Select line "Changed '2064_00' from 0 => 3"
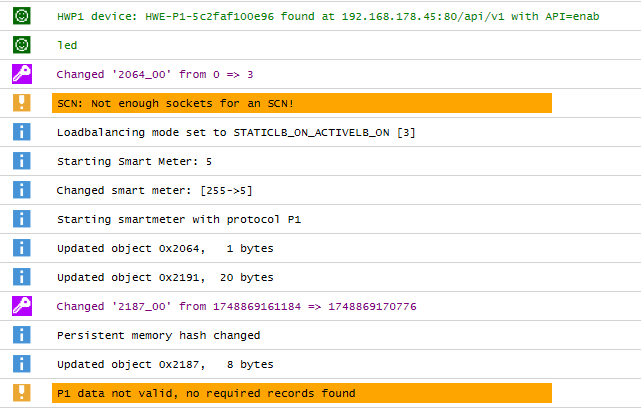Screen dimensions: 641x416 [x=155, y=74]
